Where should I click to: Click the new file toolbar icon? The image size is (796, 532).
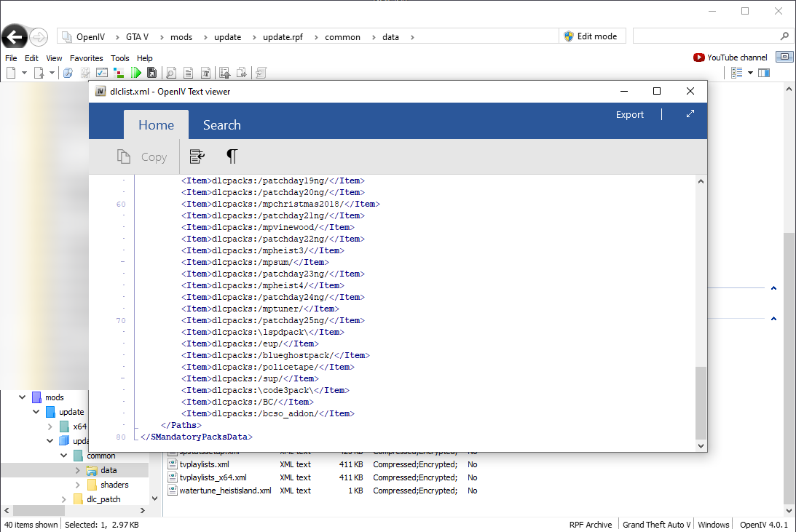(11, 73)
